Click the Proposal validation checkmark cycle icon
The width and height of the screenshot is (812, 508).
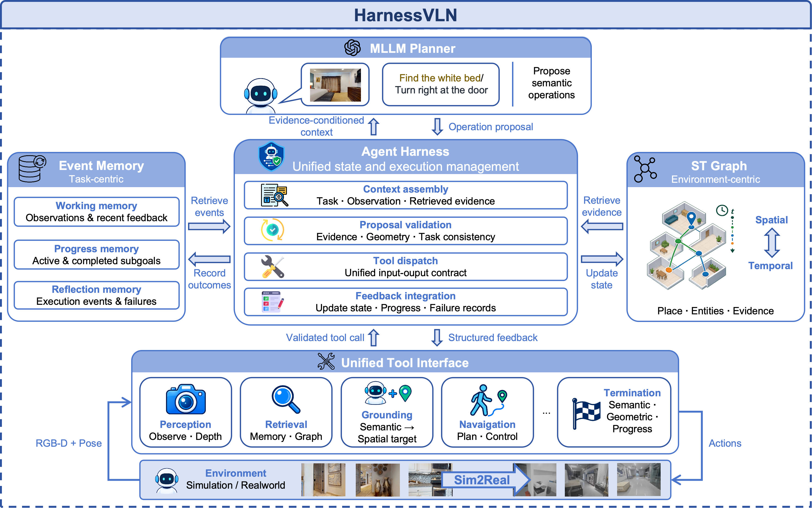pyautogui.click(x=272, y=230)
